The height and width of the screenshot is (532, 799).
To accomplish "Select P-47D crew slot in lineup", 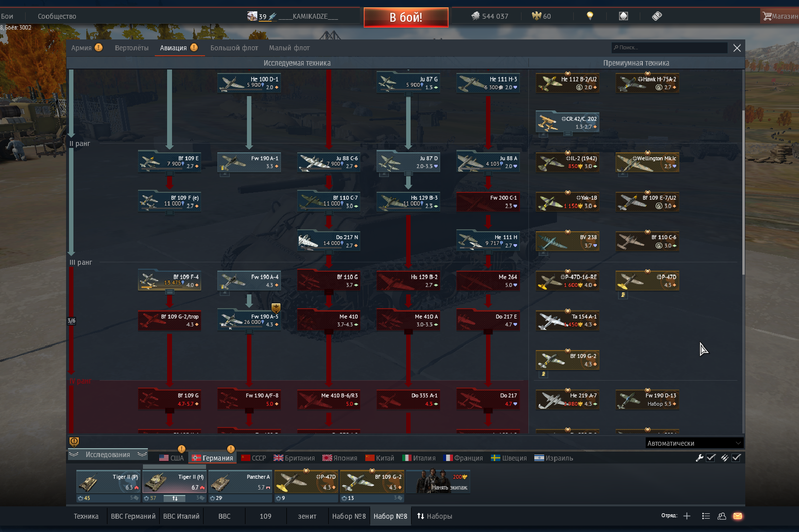I will click(x=306, y=481).
